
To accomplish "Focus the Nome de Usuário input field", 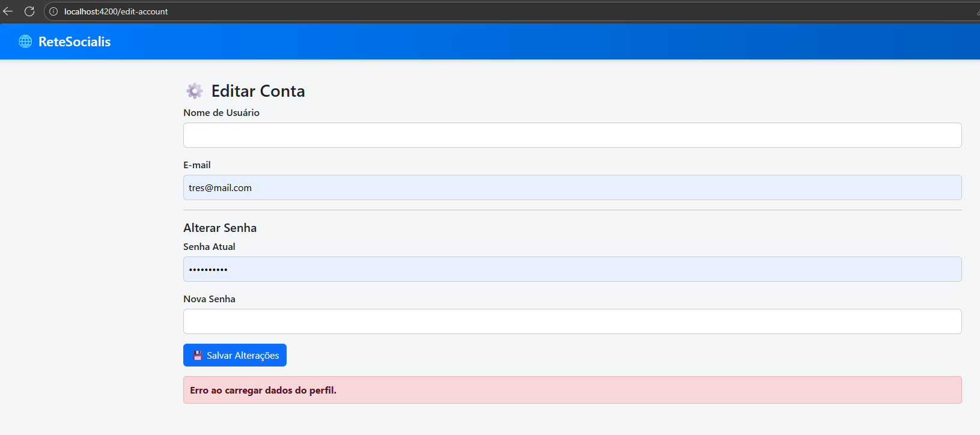I will (571, 135).
